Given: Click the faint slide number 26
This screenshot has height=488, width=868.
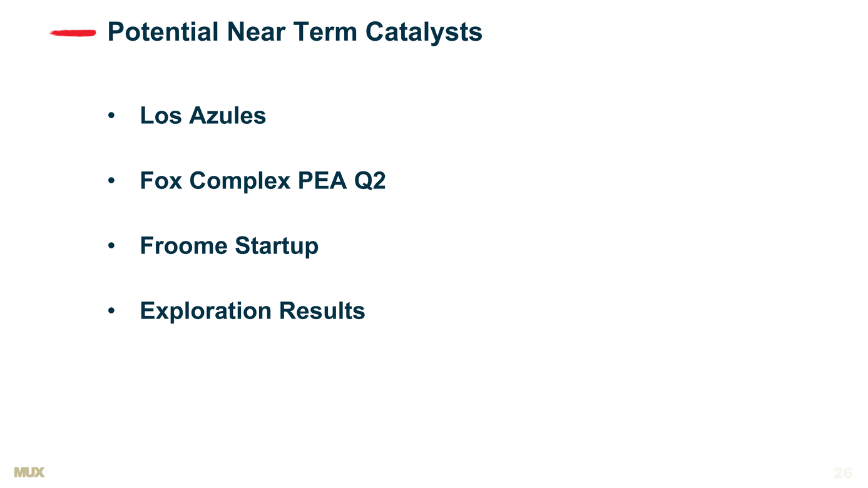Looking at the screenshot, I should [843, 472].
